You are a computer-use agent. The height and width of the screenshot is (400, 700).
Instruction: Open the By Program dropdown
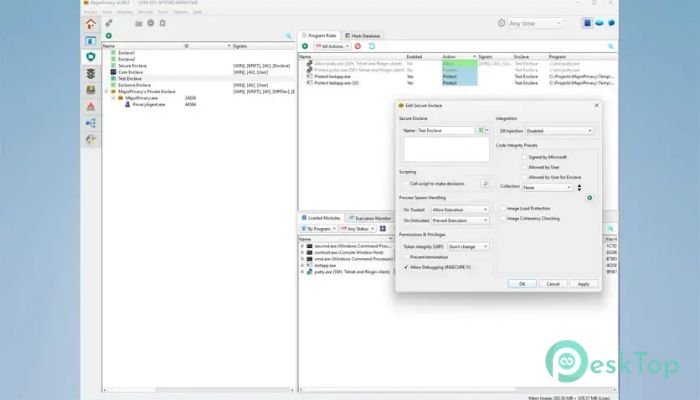318,229
